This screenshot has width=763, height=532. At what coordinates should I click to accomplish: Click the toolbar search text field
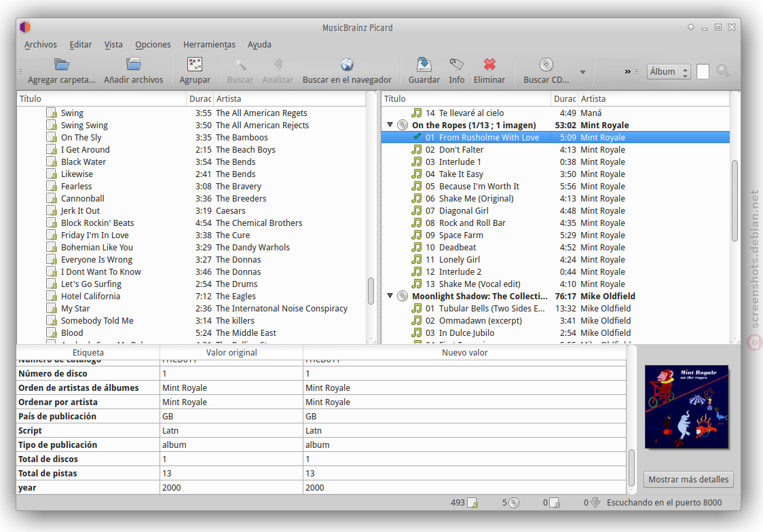[x=703, y=71]
